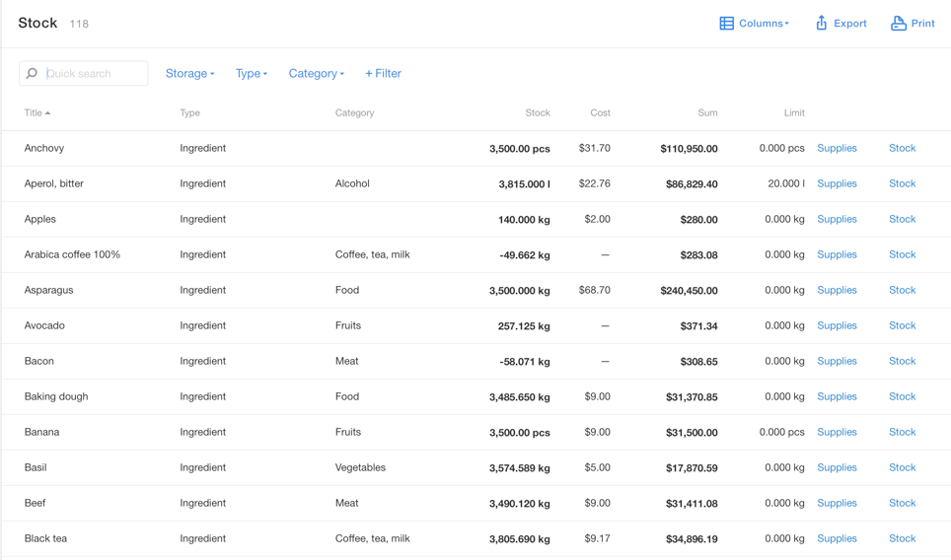Open the Stock link for Bacon
This screenshot has width=951, height=560.
coord(902,361)
